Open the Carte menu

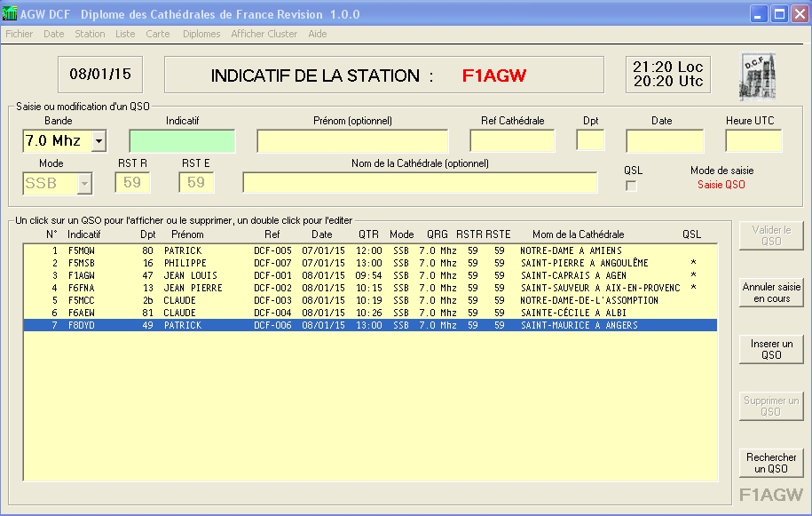tap(158, 34)
